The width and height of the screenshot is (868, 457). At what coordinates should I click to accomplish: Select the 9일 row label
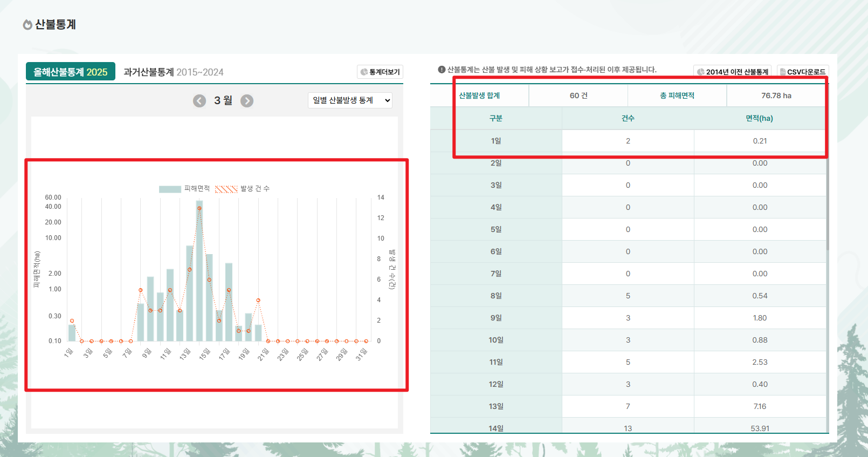[496, 318]
